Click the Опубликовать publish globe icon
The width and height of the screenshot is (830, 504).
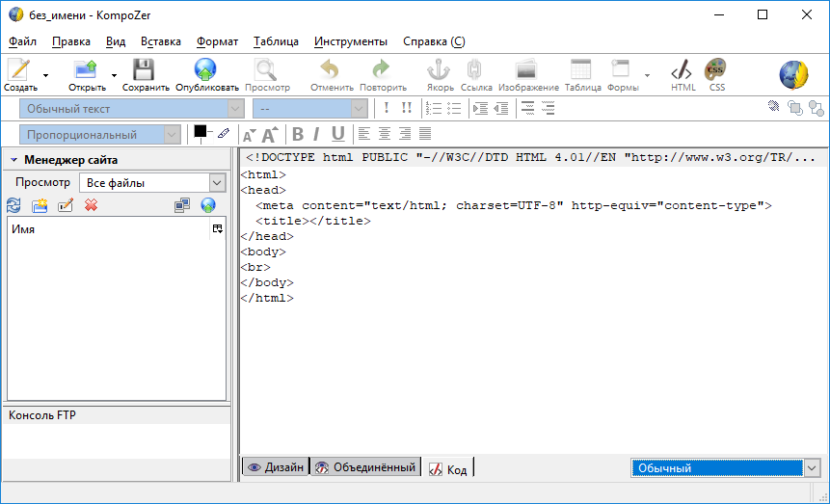click(205, 70)
